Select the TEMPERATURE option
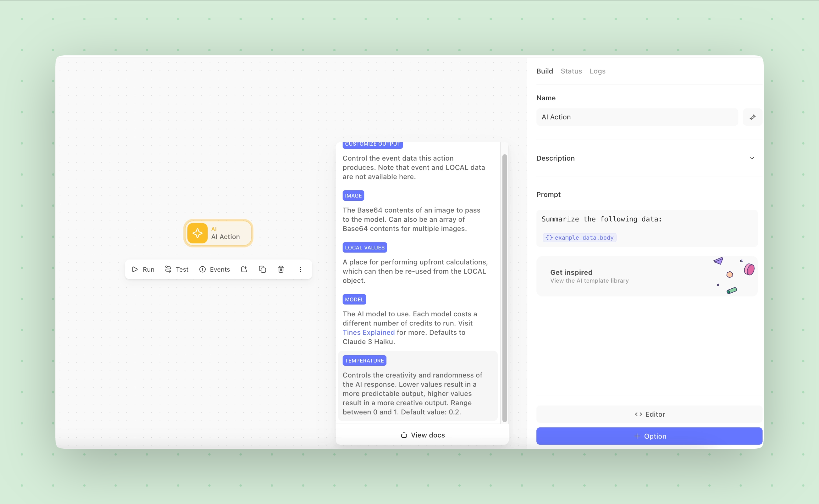The width and height of the screenshot is (819, 504). 418,386
